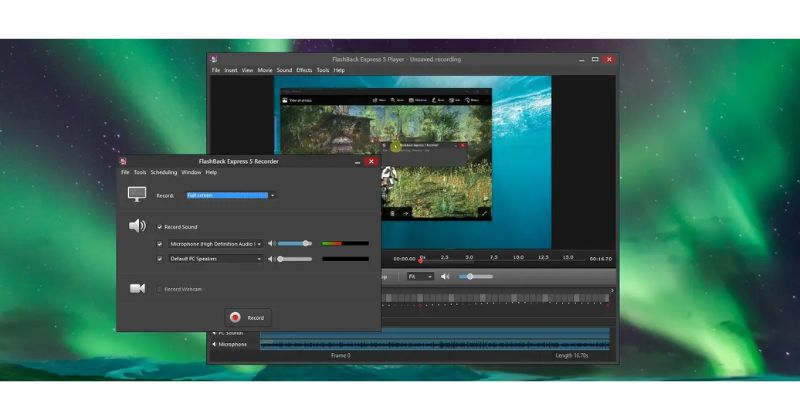Enable the Record Webcam checkbox
800x420 pixels.
click(x=160, y=289)
